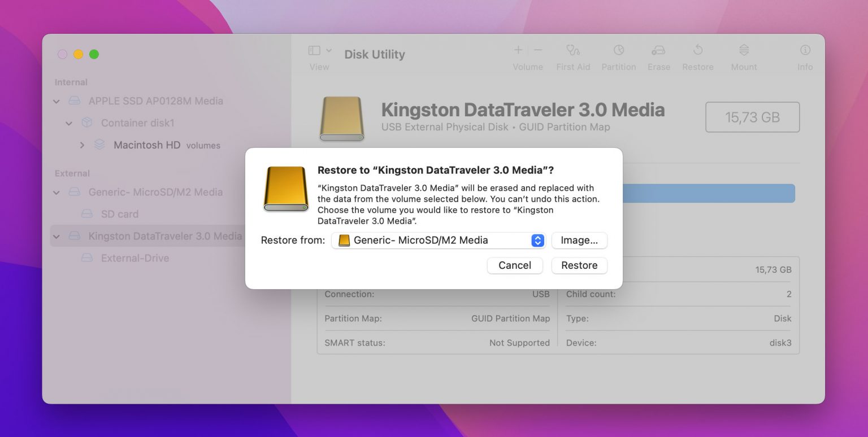Expand Macintosh HD volumes
The width and height of the screenshot is (868, 437).
pyautogui.click(x=83, y=145)
